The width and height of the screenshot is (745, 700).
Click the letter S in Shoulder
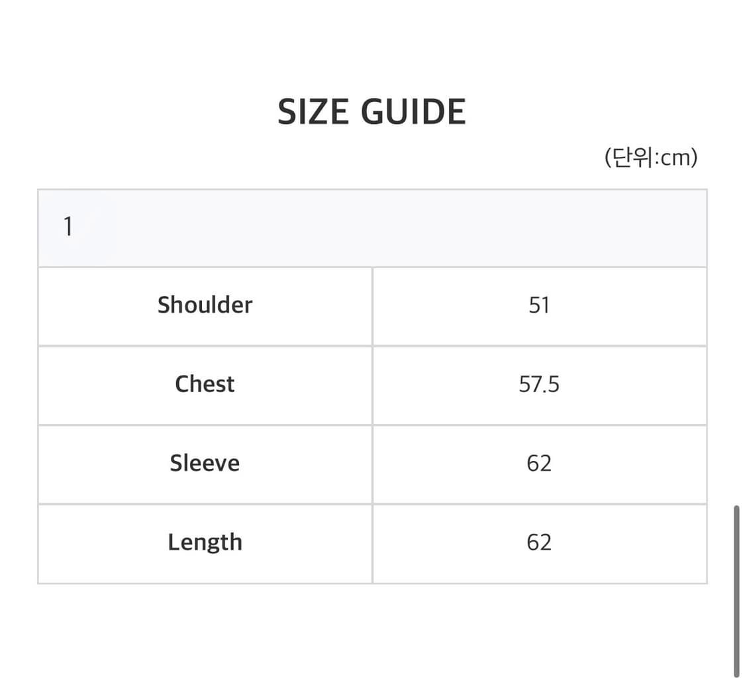(164, 305)
